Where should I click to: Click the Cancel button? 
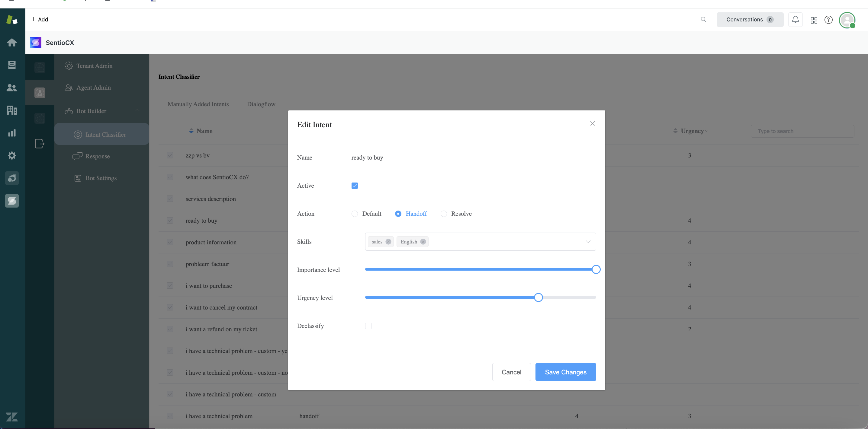[512, 372]
